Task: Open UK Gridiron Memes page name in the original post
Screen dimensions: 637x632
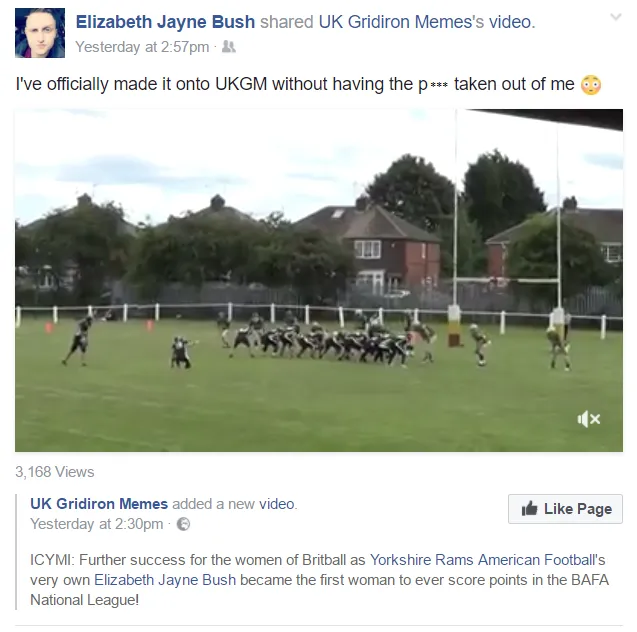Action: [99, 504]
